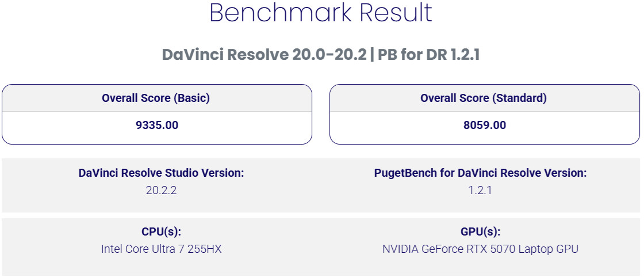This screenshot has width=644, height=277.
Task: Click the 20.2.2 version number
Action: (161, 190)
